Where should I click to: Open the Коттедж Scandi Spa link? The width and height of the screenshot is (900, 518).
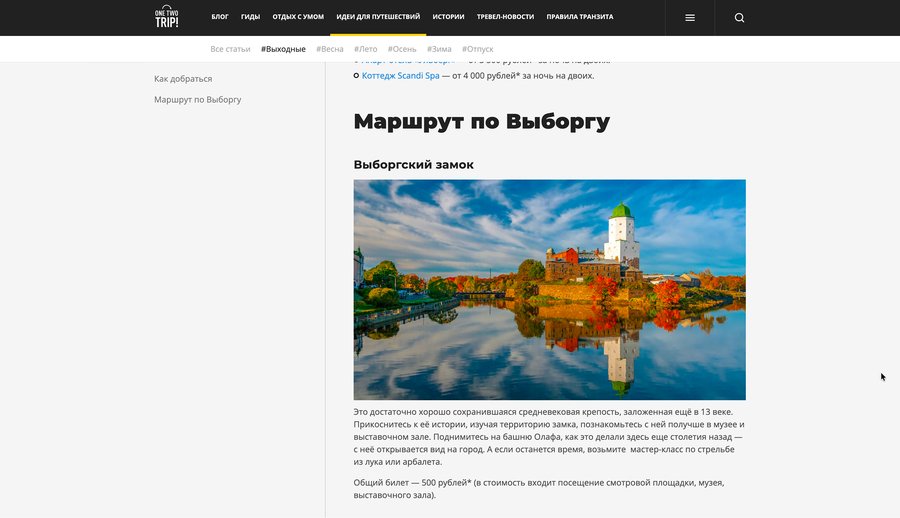point(401,75)
